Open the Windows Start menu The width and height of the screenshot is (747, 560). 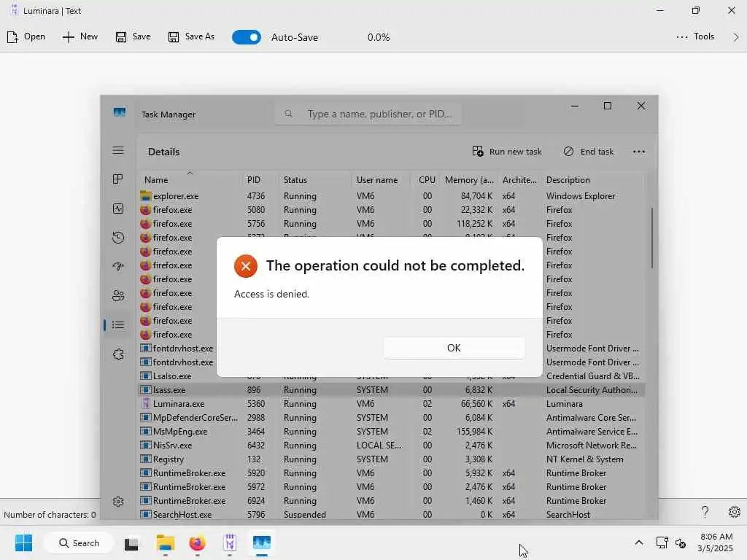[24, 542]
